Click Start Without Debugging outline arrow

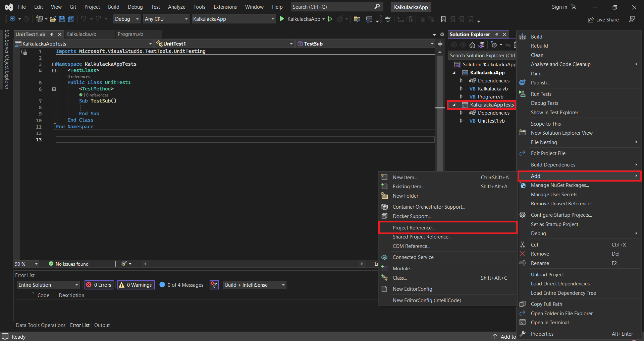(330, 19)
